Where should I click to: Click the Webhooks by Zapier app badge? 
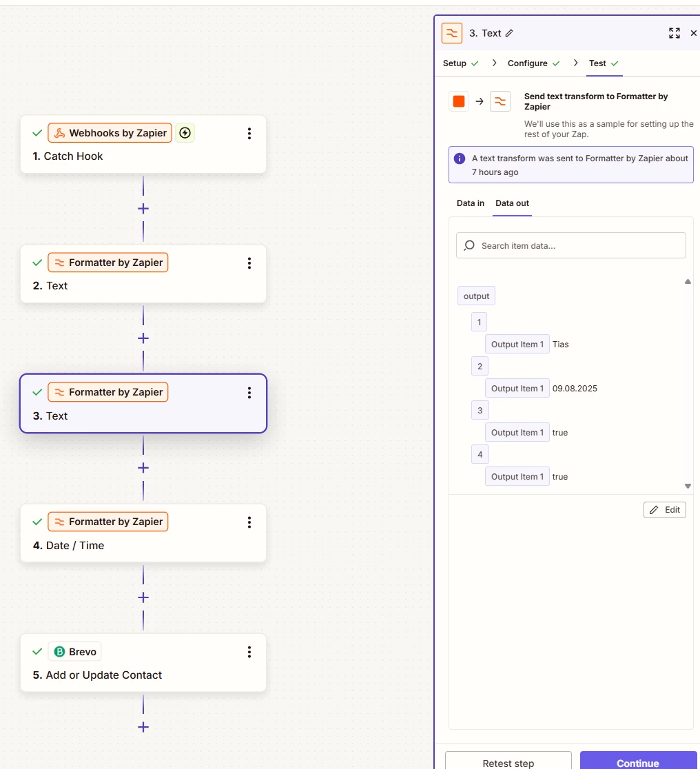tap(110, 133)
